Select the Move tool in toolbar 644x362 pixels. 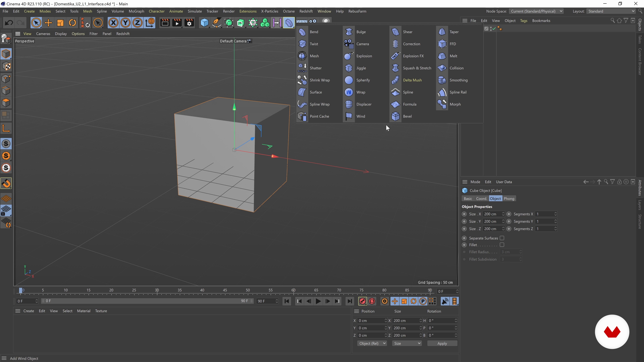(48, 23)
